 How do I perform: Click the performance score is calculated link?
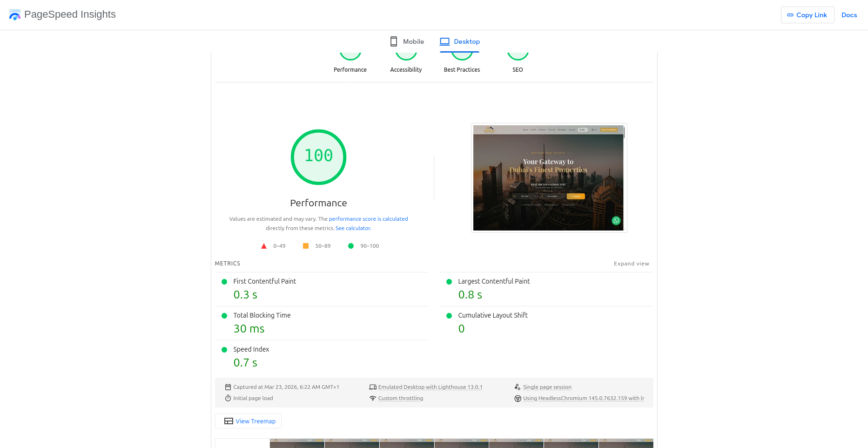click(368, 219)
